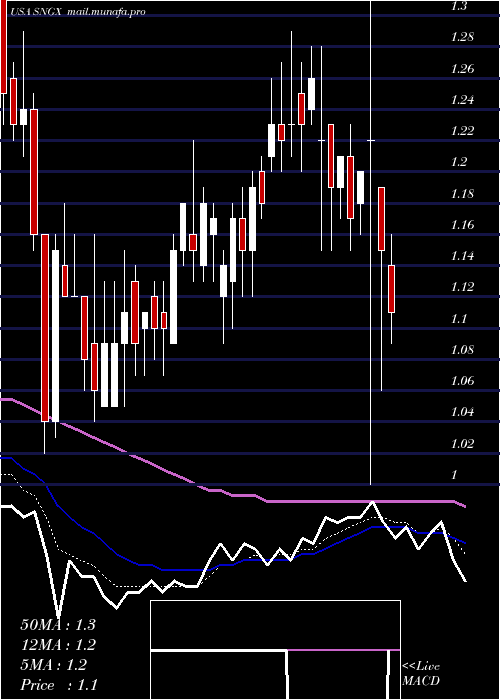Click the '12MA : 1.2' indicator value
Viewport: 500px width, 700px height.
click(x=58, y=645)
